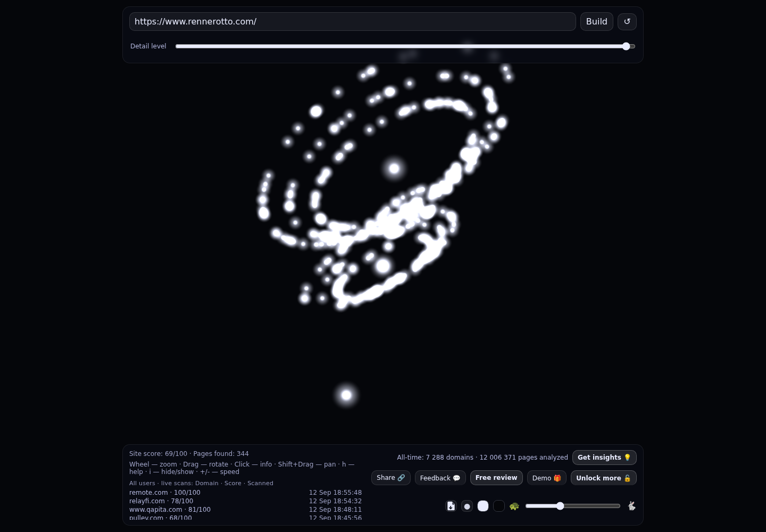Select the black color swatch
Image resolution: width=766 pixels, height=532 pixels.
click(499, 506)
